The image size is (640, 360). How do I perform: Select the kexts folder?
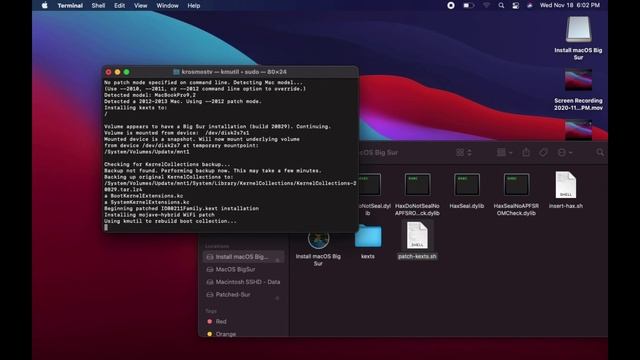click(368, 237)
